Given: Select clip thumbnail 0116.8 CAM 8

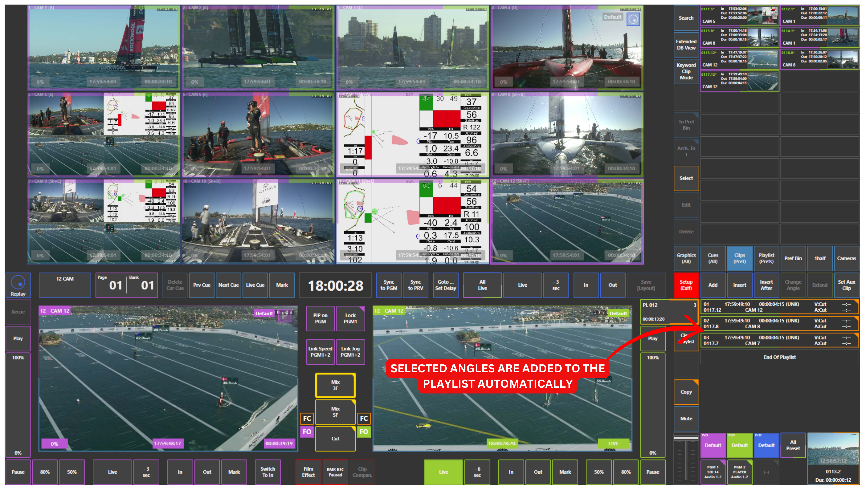Looking at the screenshot, I should 820,60.
